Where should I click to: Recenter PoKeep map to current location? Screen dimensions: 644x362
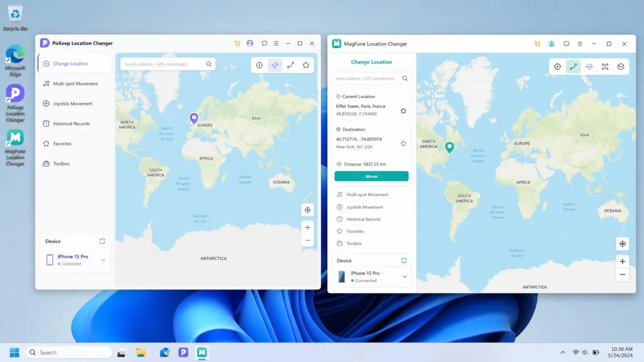tap(308, 210)
